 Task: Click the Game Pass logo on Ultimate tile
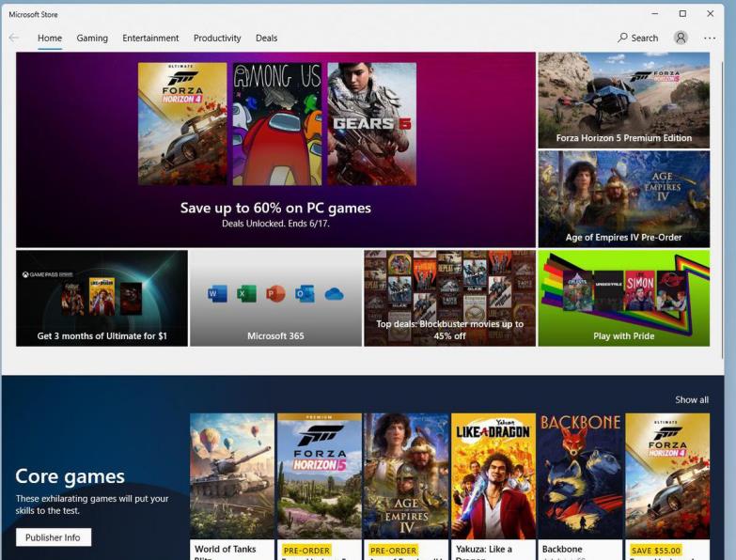[47, 274]
